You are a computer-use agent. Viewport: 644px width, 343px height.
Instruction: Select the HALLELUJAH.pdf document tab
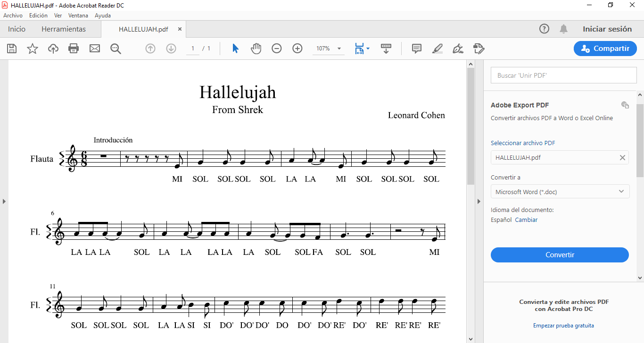click(x=143, y=29)
